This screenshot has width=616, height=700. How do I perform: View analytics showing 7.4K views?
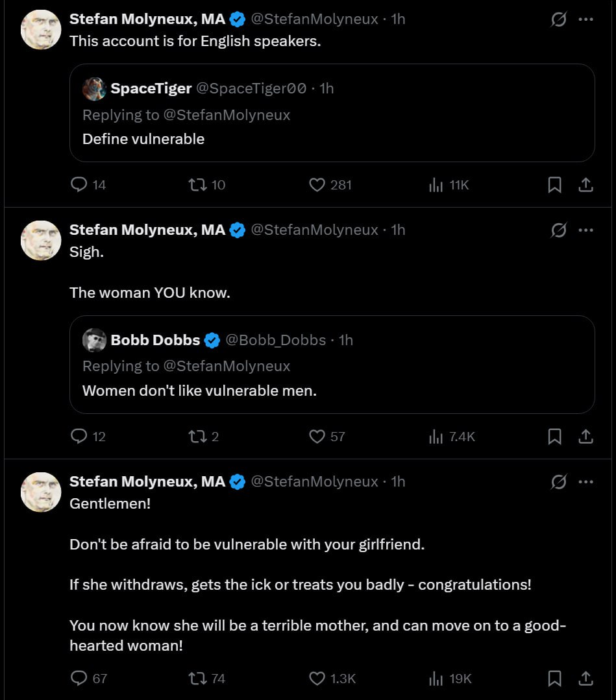tap(452, 436)
